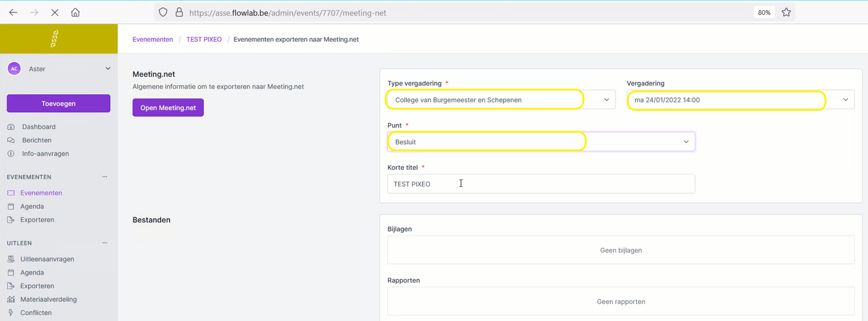Click the browser home icon
868x321 pixels.
coord(75,13)
